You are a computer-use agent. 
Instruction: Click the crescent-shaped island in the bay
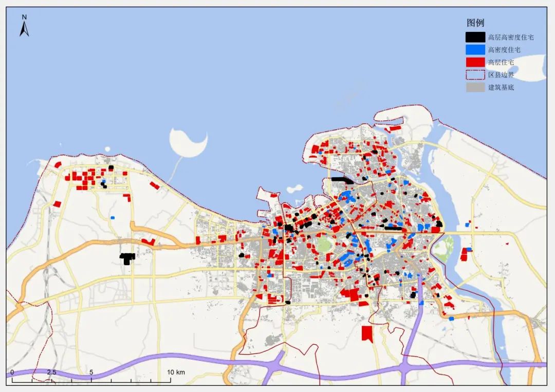tap(187, 143)
